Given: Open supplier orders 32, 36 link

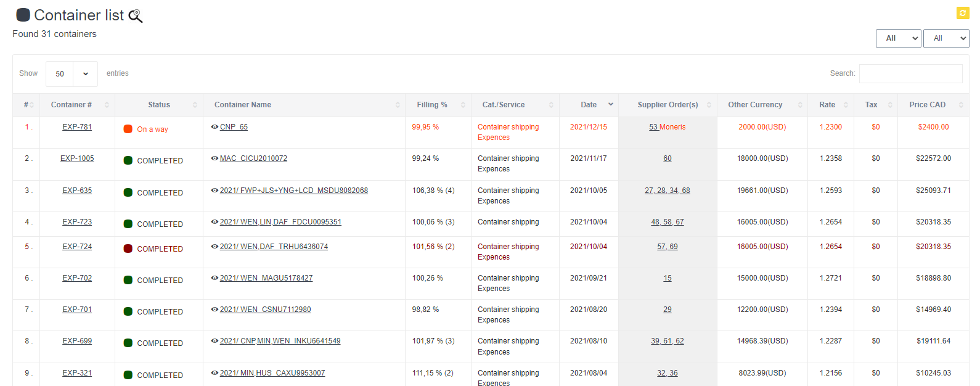Looking at the screenshot, I should point(668,373).
